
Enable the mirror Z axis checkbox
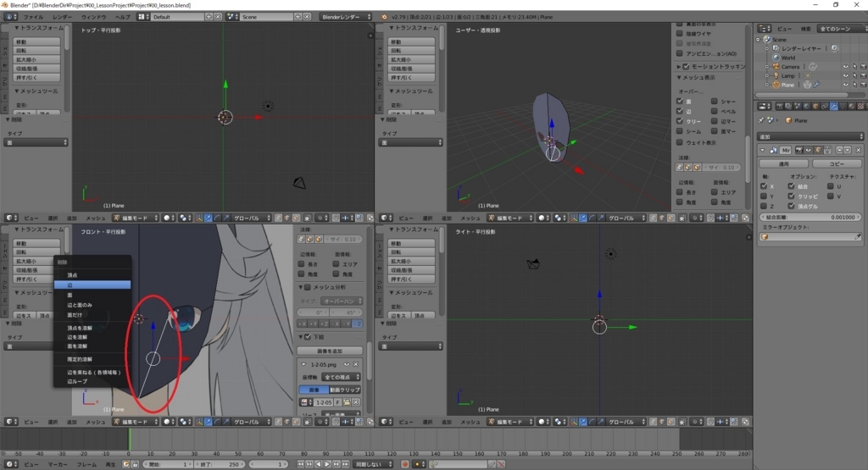764,207
